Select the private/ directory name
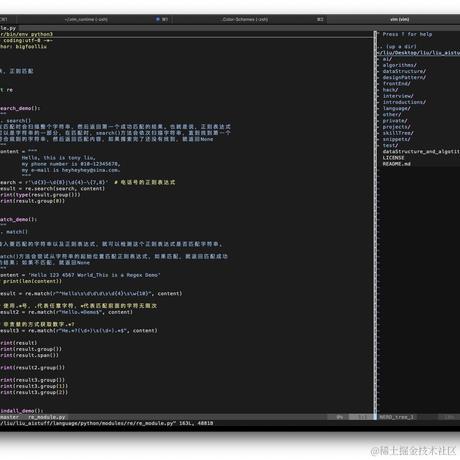Viewport: 460px width, 460px height. [x=395, y=121]
